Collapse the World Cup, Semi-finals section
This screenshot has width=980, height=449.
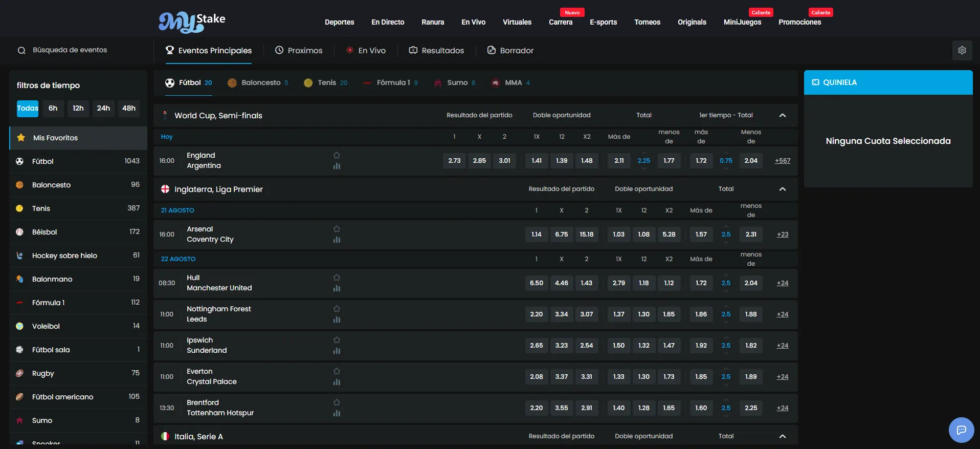click(x=782, y=115)
